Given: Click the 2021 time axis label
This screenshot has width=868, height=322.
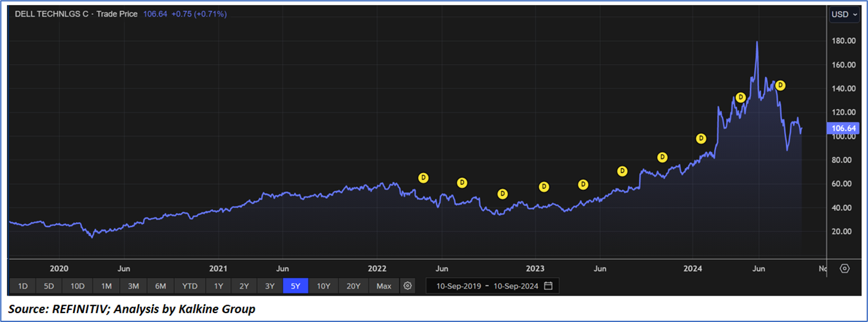Looking at the screenshot, I should (218, 268).
